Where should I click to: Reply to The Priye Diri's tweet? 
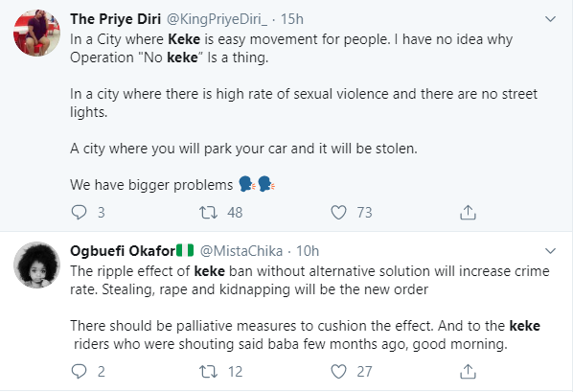click(79, 212)
